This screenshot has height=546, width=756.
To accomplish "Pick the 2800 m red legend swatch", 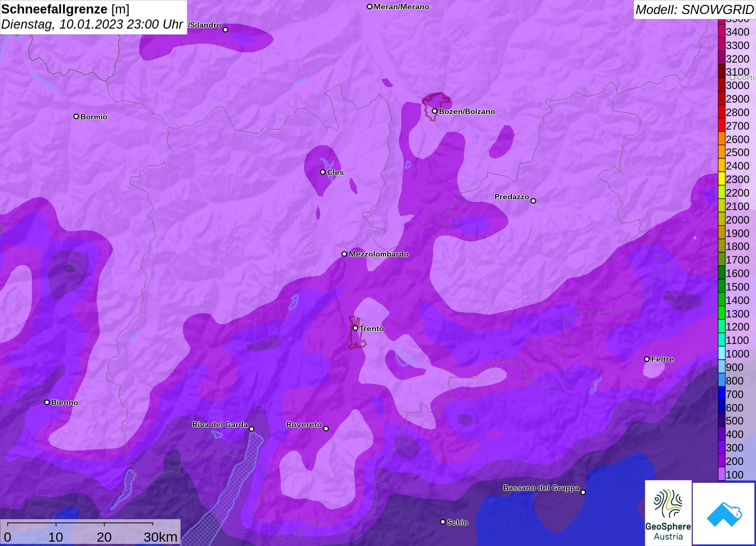I will pyautogui.click(x=721, y=112).
